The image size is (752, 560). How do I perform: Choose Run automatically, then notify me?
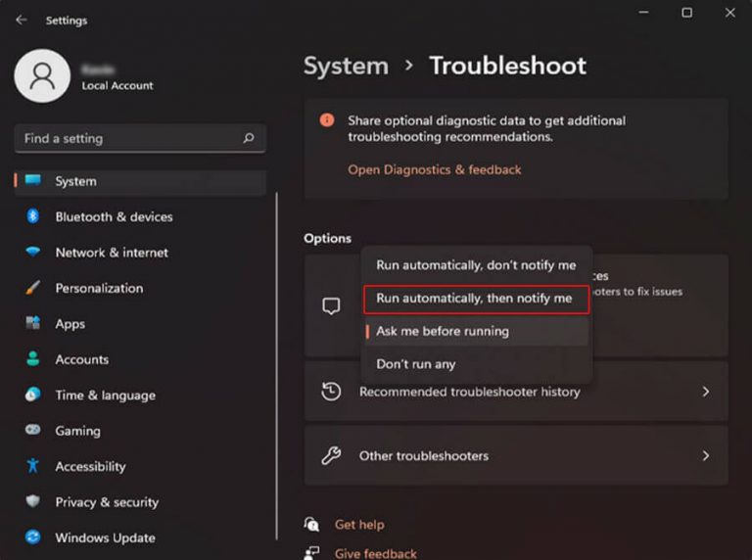pyautogui.click(x=476, y=300)
